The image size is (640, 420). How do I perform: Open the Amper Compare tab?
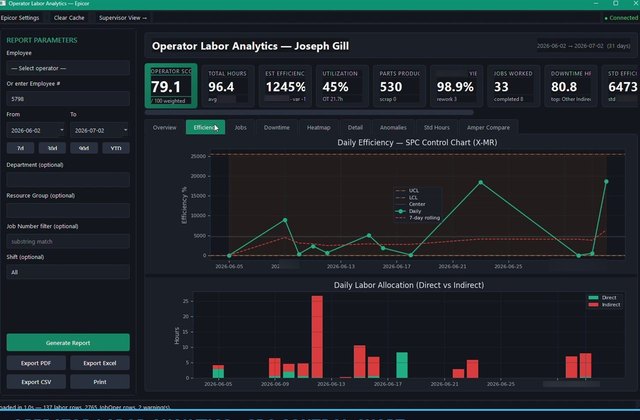489,127
